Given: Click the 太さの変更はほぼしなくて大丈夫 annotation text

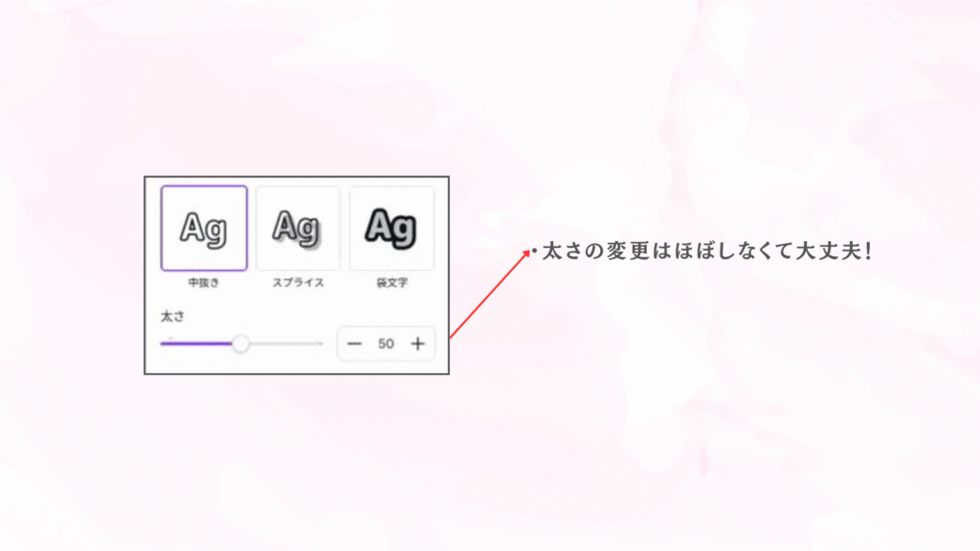Looking at the screenshot, I should [706, 253].
